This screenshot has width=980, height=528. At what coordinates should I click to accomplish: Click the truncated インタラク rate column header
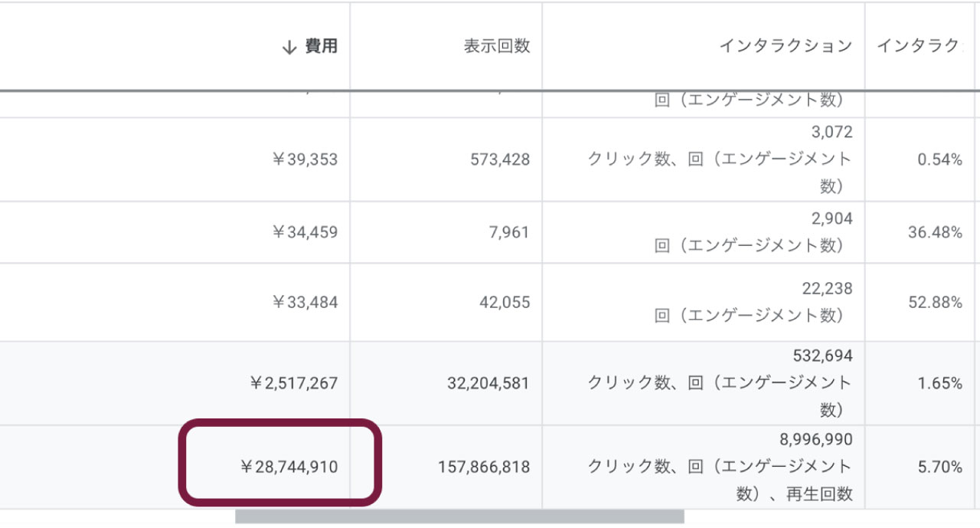pyautogui.click(x=917, y=47)
